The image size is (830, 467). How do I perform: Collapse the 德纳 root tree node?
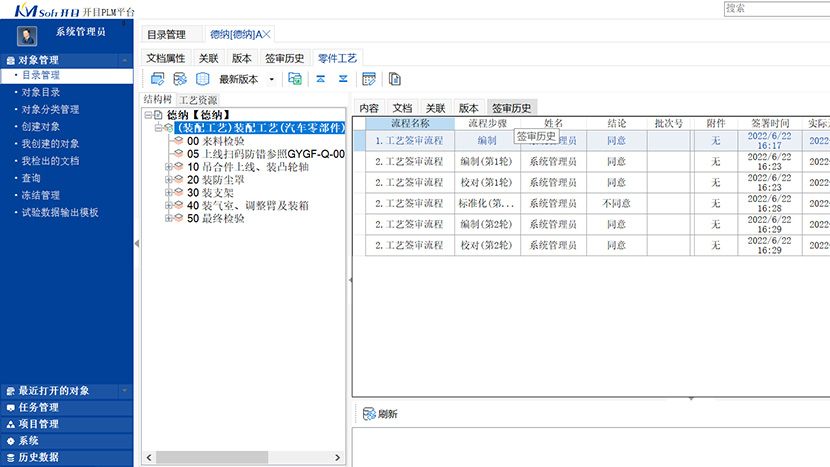click(x=147, y=115)
